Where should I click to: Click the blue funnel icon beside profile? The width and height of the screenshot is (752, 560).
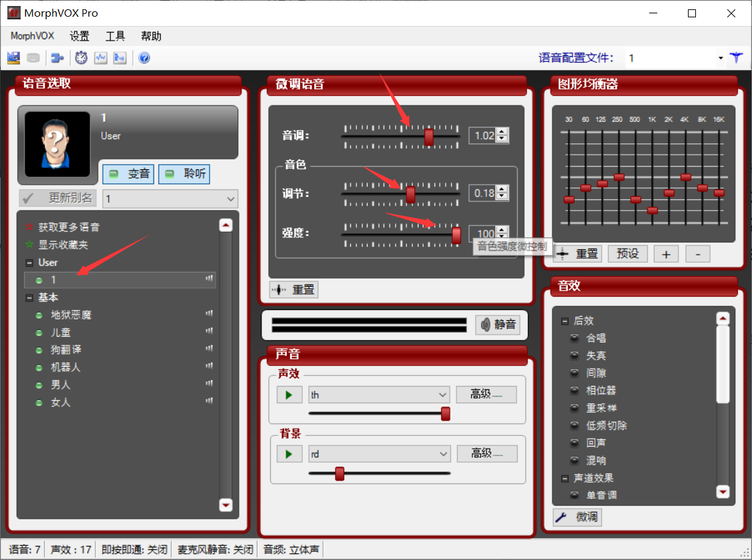point(736,58)
